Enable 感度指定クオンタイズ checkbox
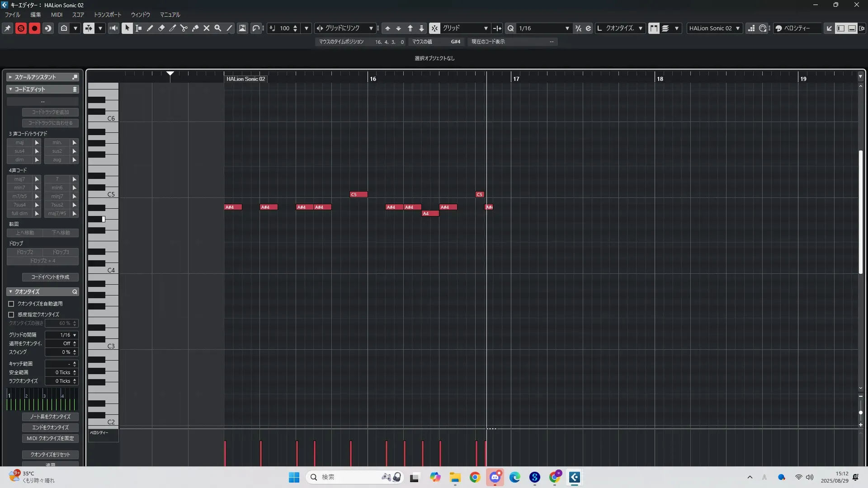 coord(11,314)
